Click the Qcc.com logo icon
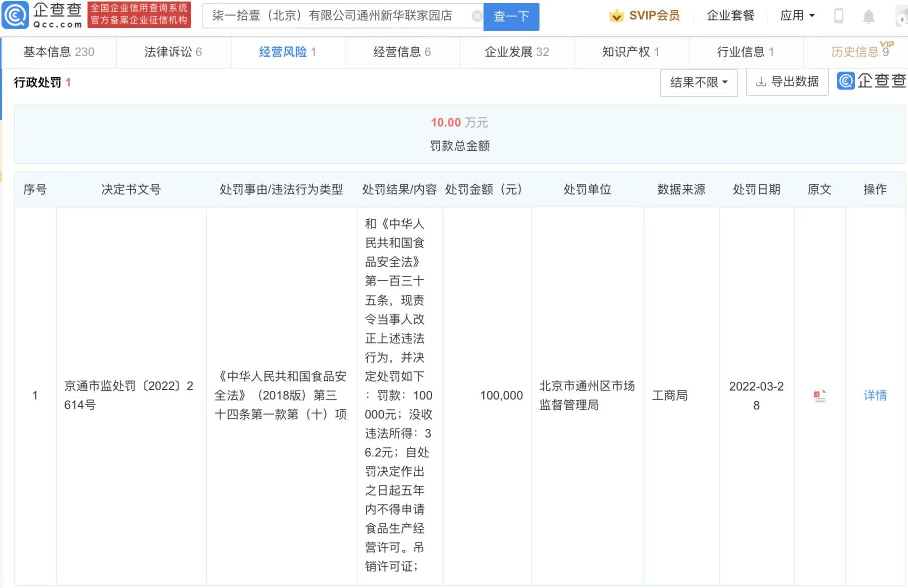Viewport: 908px width, 588px height. tap(16, 15)
